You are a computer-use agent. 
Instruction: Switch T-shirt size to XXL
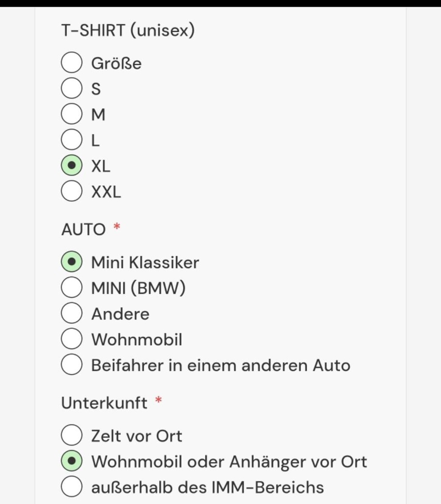[72, 192]
